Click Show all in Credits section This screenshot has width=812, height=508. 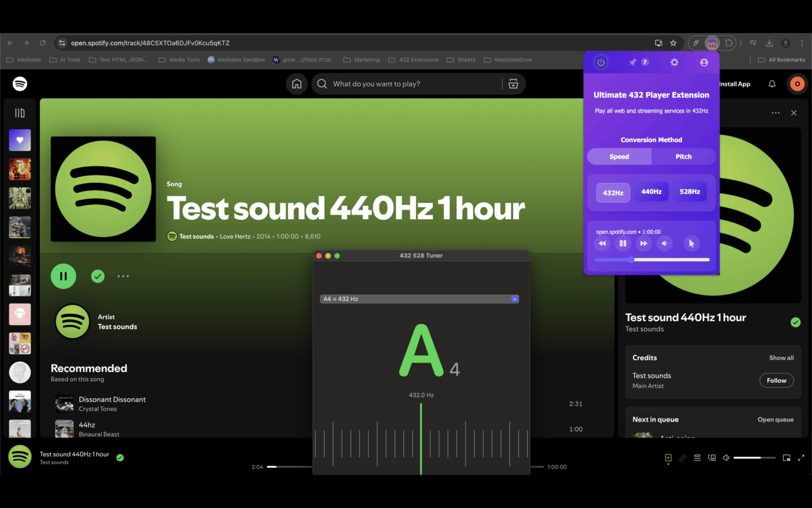[781, 358]
